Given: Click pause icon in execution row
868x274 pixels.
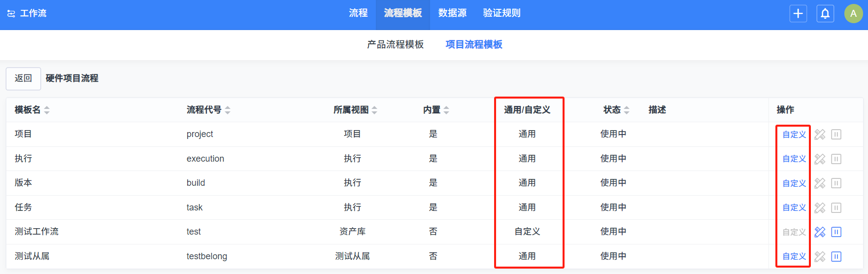Looking at the screenshot, I should (836, 159).
